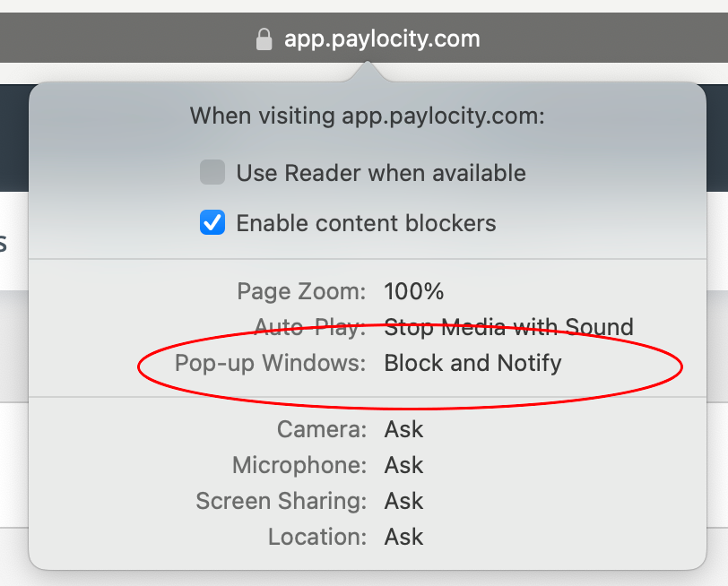Adjust the Screen Sharing permission
Image resolution: width=728 pixels, height=586 pixels.
click(403, 501)
